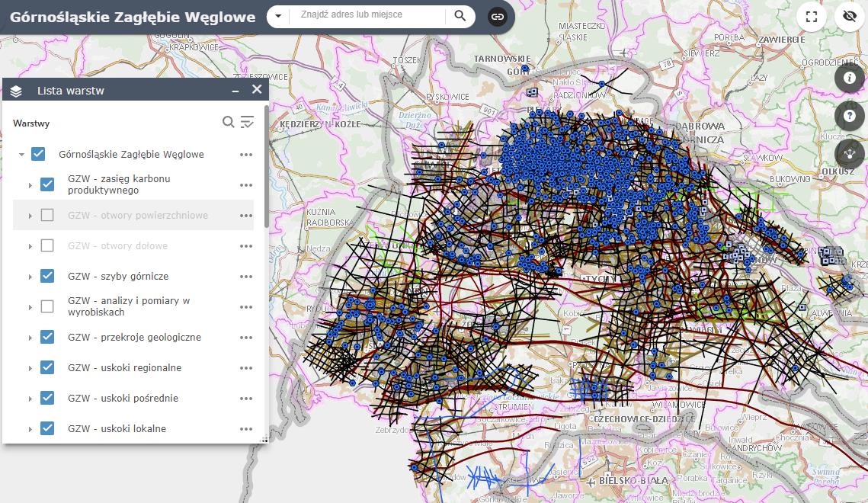Open options for szyby górnicze layer
868x503 pixels.
tap(246, 277)
